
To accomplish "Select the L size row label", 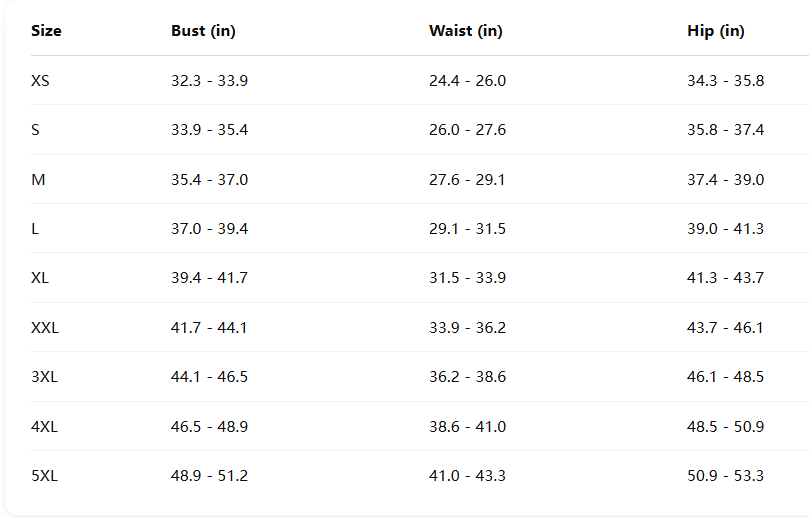I will pos(36,229).
